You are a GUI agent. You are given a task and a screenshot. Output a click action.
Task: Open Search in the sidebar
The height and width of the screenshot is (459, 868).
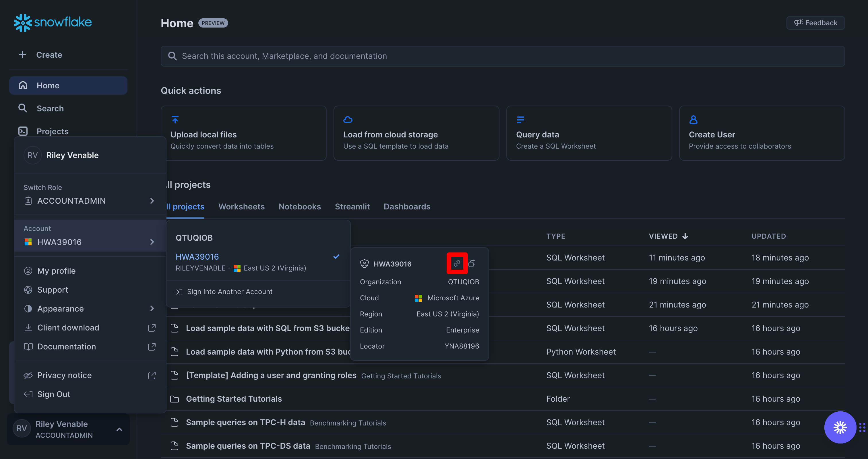[68, 108]
